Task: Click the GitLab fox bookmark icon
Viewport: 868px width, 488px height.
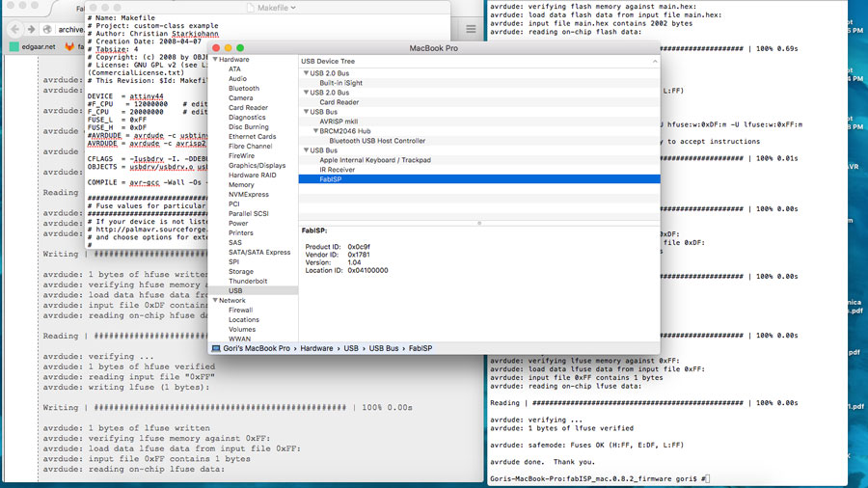Action: coord(69,47)
